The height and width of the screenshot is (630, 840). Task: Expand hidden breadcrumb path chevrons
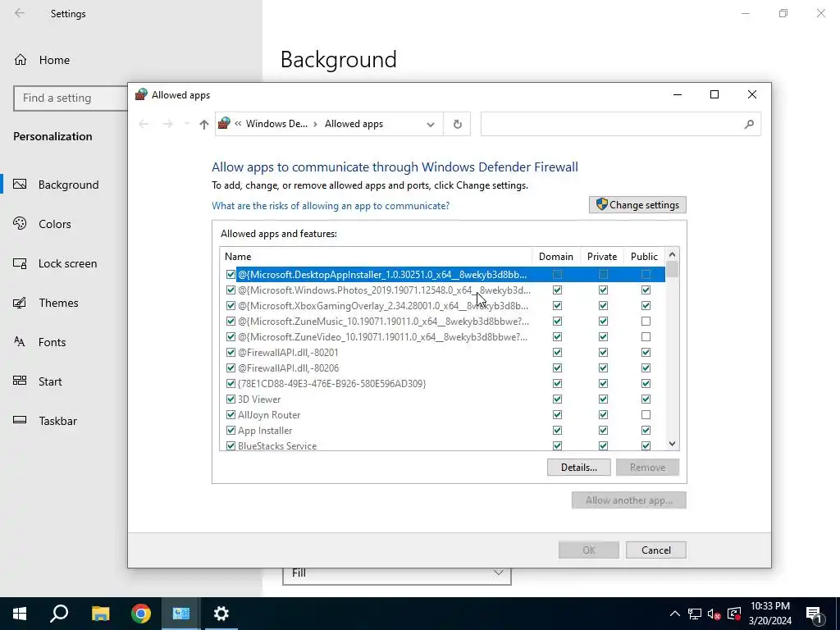click(x=238, y=124)
